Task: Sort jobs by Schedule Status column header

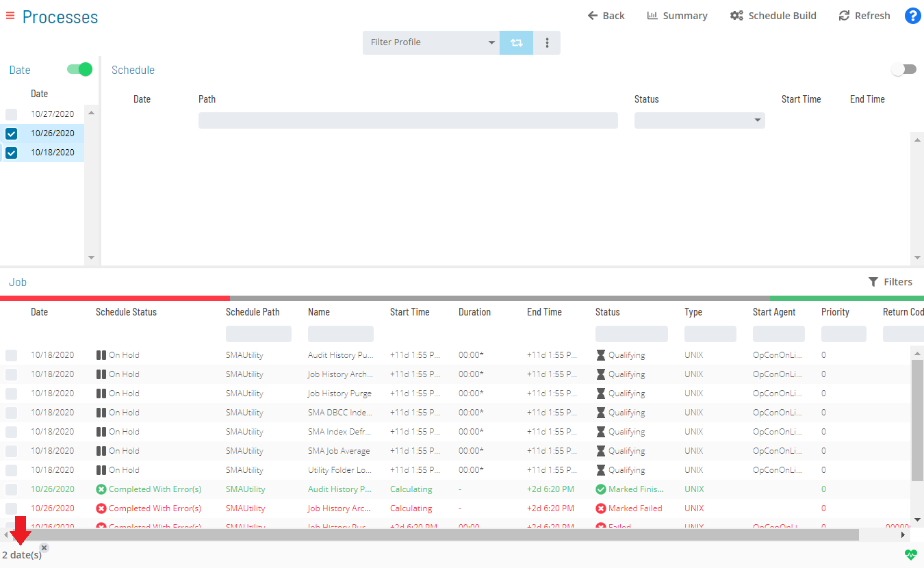Action: click(x=126, y=312)
